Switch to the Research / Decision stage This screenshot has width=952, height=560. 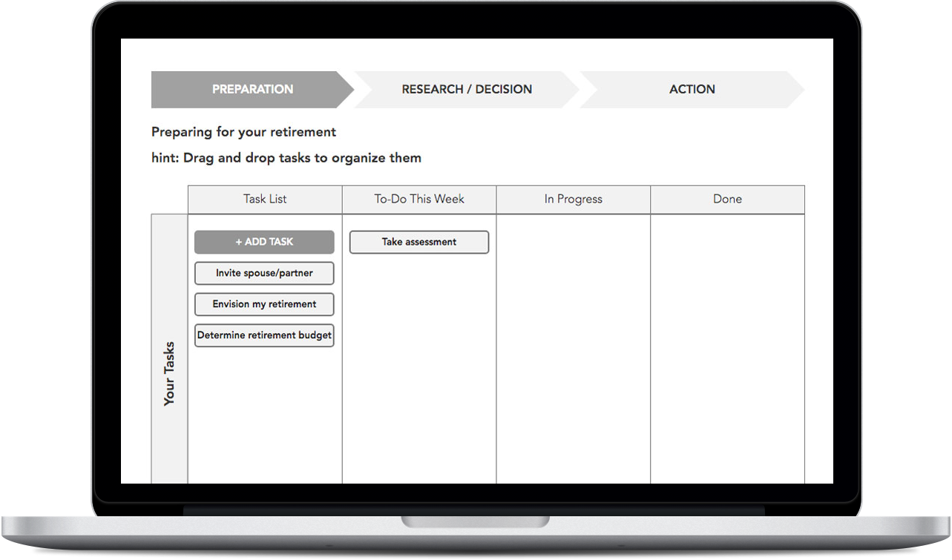(x=466, y=89)
